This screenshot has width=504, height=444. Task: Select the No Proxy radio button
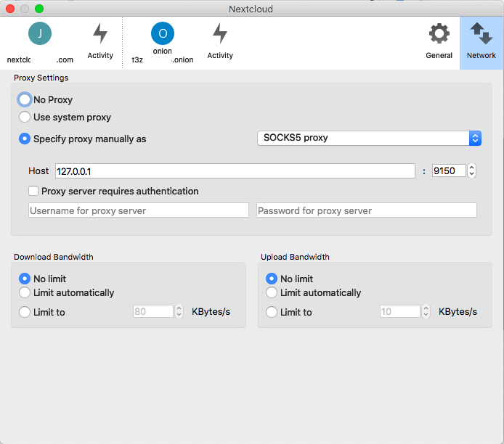(25, 99)
